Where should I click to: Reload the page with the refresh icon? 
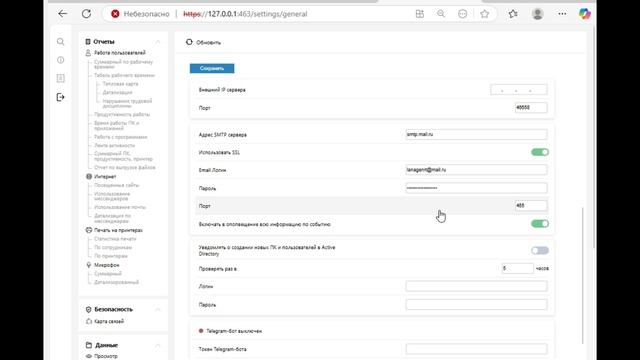[x=86, y=14]
